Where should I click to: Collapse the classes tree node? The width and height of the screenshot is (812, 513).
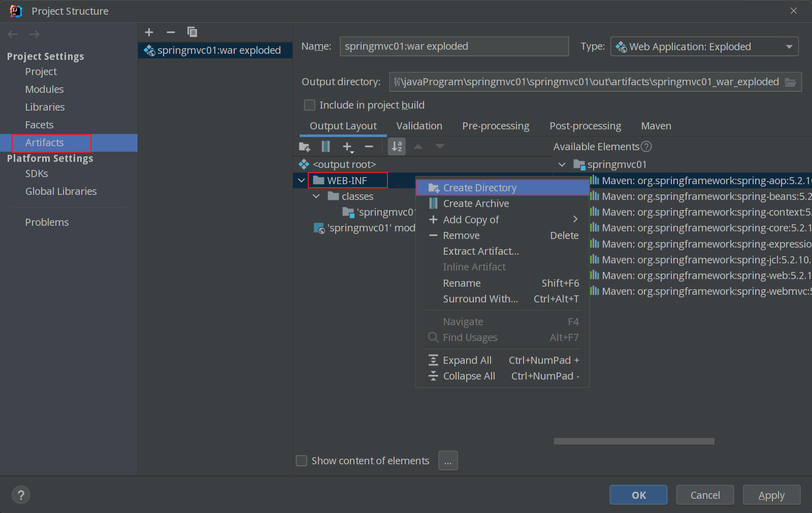316,196
